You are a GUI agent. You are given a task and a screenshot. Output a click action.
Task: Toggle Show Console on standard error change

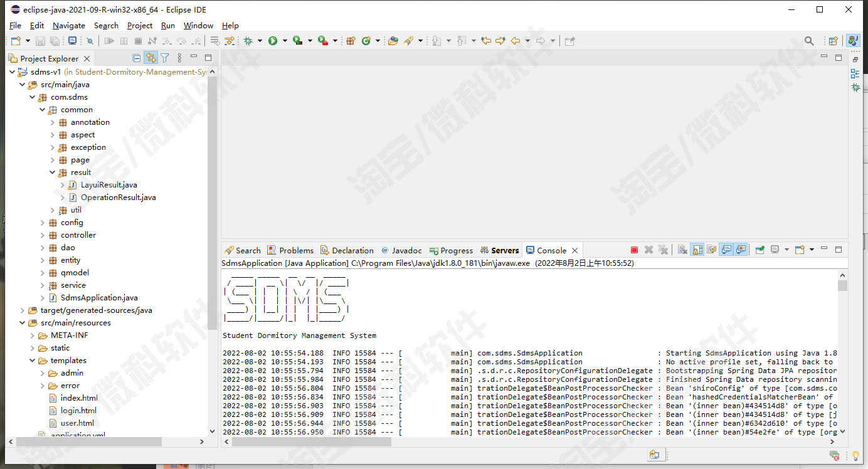[740, 250]
